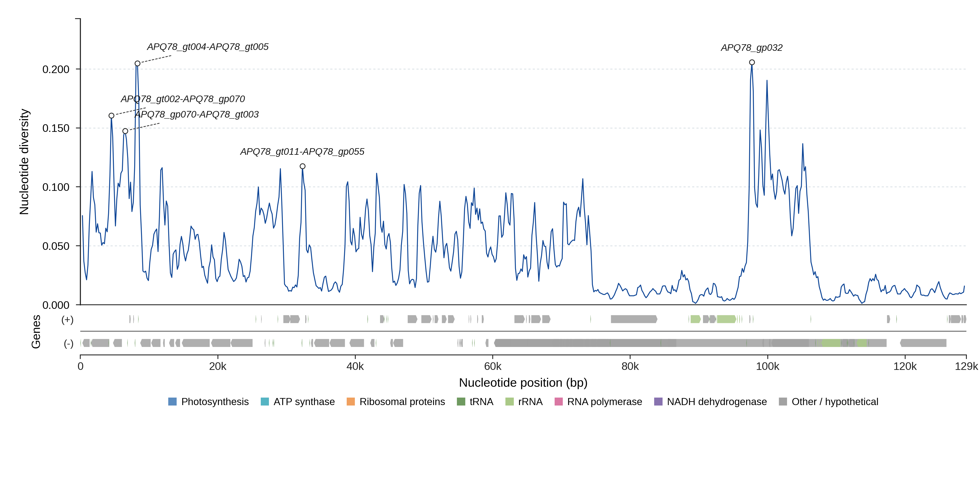Click the APQ78_gp070-APQ78_gt003 annotation text
This screenshot has width=980, height=477.
197,114
